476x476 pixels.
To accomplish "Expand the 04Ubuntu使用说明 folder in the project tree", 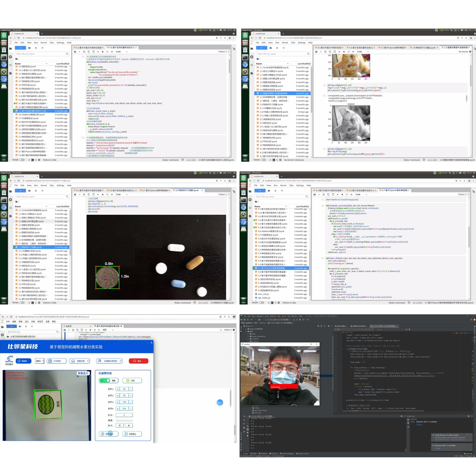I will coord(246,329).
